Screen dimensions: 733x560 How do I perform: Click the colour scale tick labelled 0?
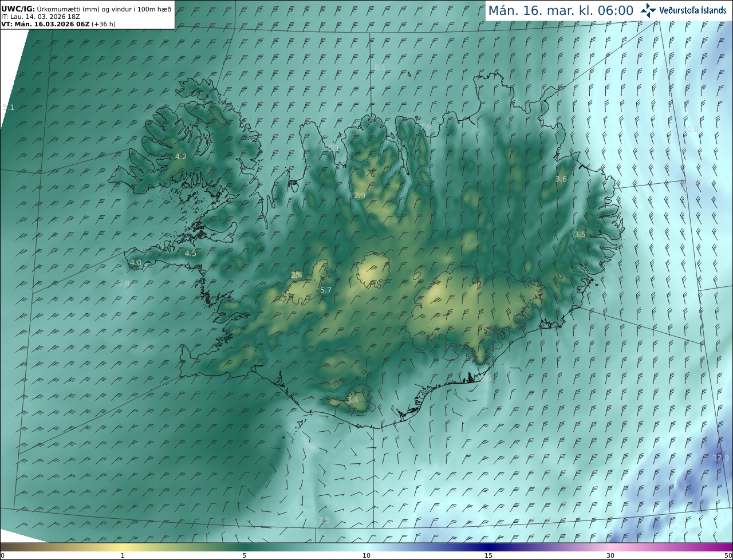tap(2, 555)
